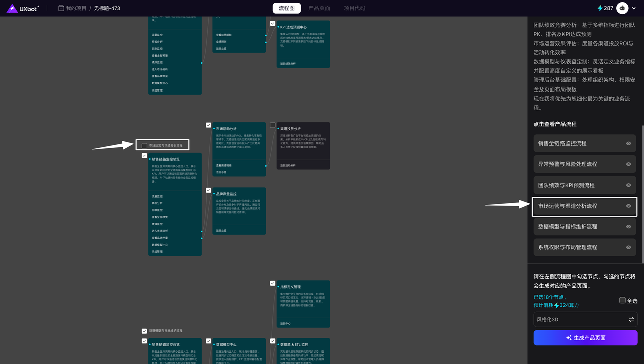Check the 市场运营与渠道分析流程 checkbox on canvas
Screen dimensions: 644x364
(x=144, y=145)
